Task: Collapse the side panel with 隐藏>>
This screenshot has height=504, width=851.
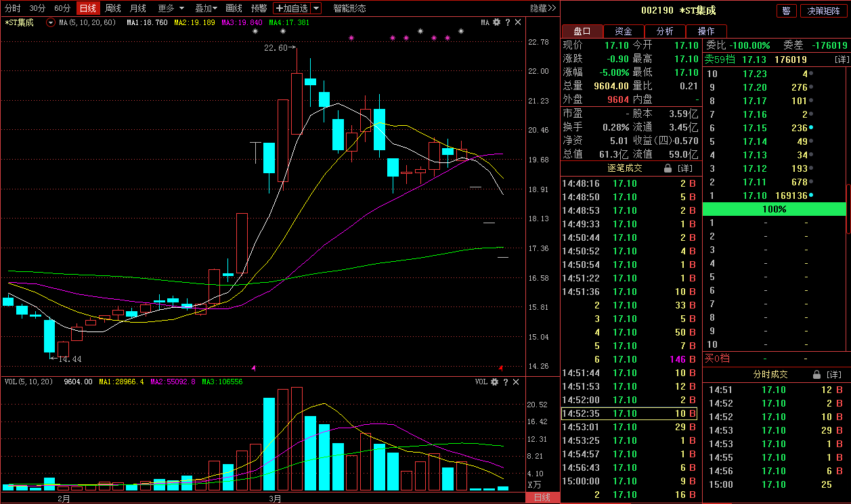Action: [x=543, y=8]
